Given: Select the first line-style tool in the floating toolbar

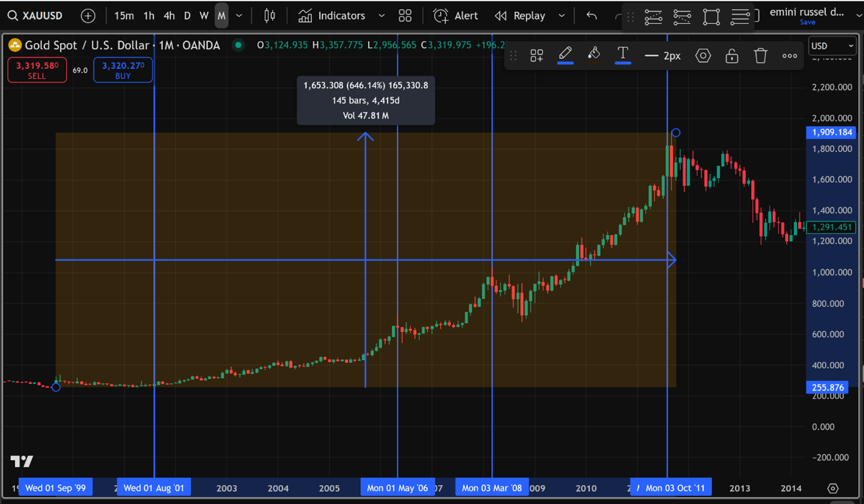Looking at the screenshot, I should click(653, 17).
